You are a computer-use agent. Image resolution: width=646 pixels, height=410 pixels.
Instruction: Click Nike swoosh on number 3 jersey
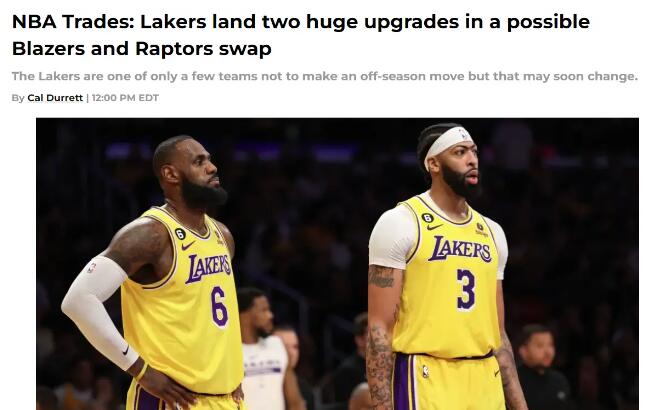(435, 227)
